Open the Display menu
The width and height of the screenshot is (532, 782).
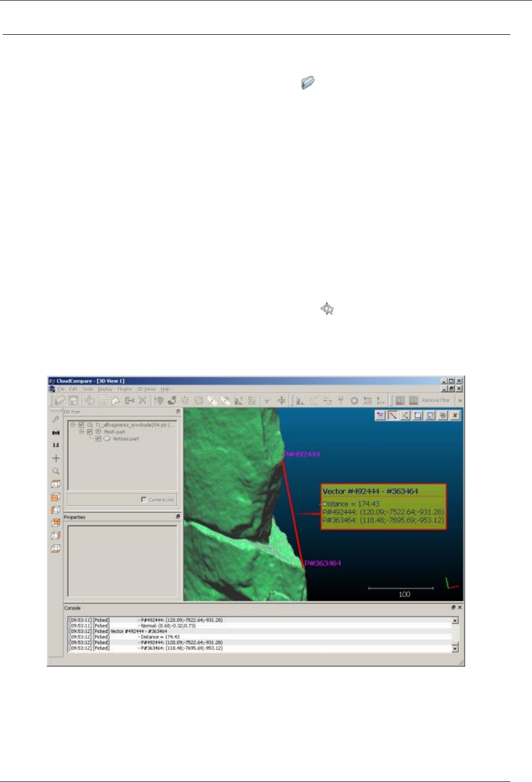tap(105, 389)
